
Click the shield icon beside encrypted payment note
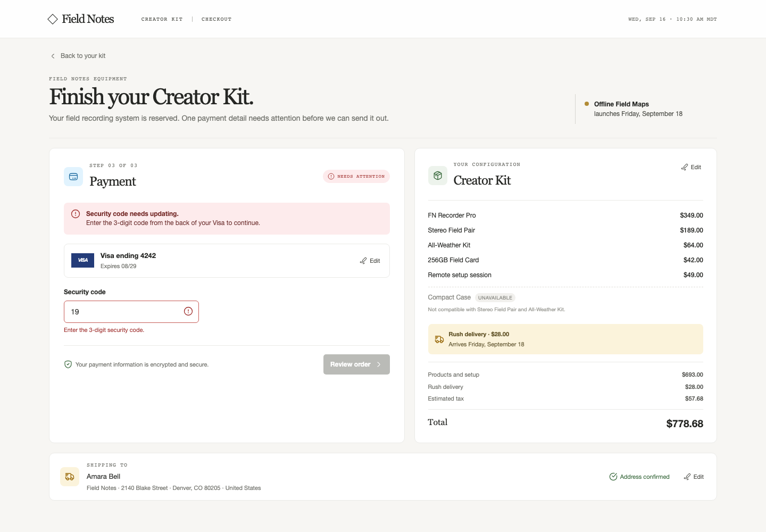pyautogui.click(x=68, y=364)
